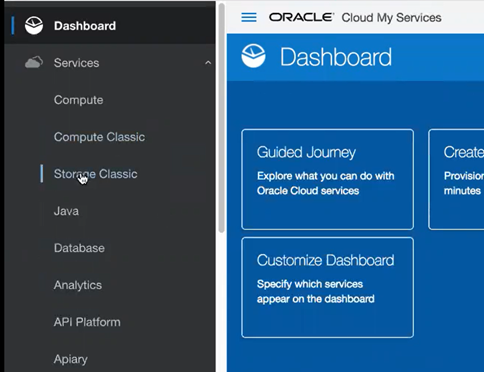Open the Guided Journey card
The width and height of the screenshot is (484, 372).
[x=328, y=179]
